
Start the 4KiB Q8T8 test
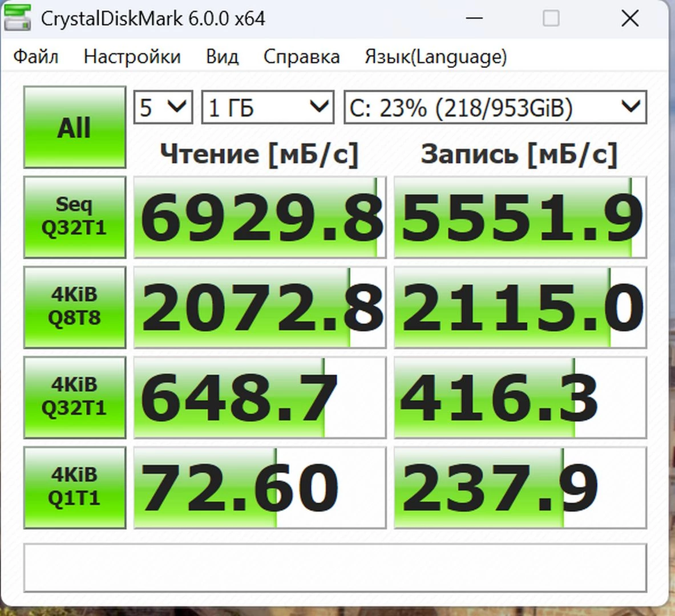75,307
